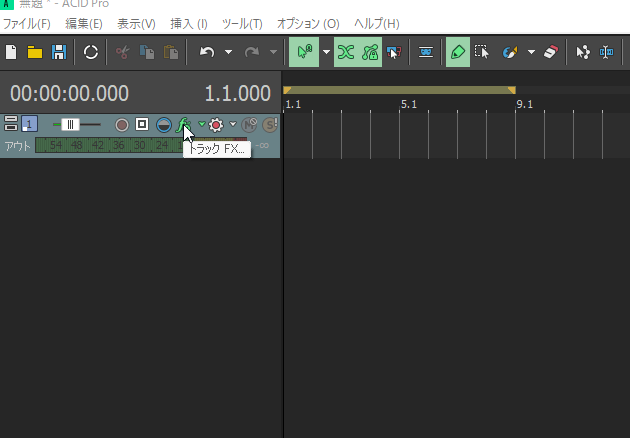Viewport: 630px width, 438px height.
Task: Create a new project from toolbar
Action: 11,52
